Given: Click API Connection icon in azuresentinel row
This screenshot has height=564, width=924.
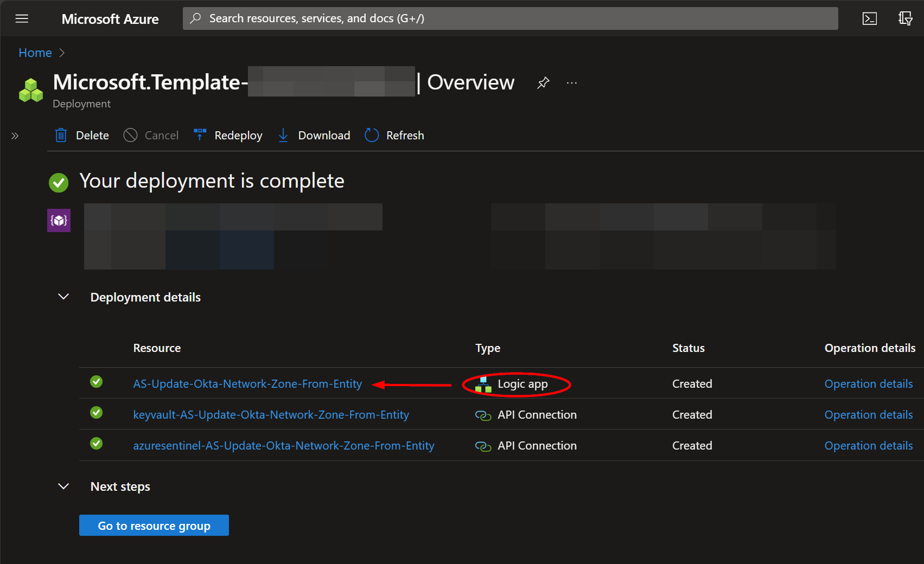Looking at the screenshot, I should click(x=483, y=446).
